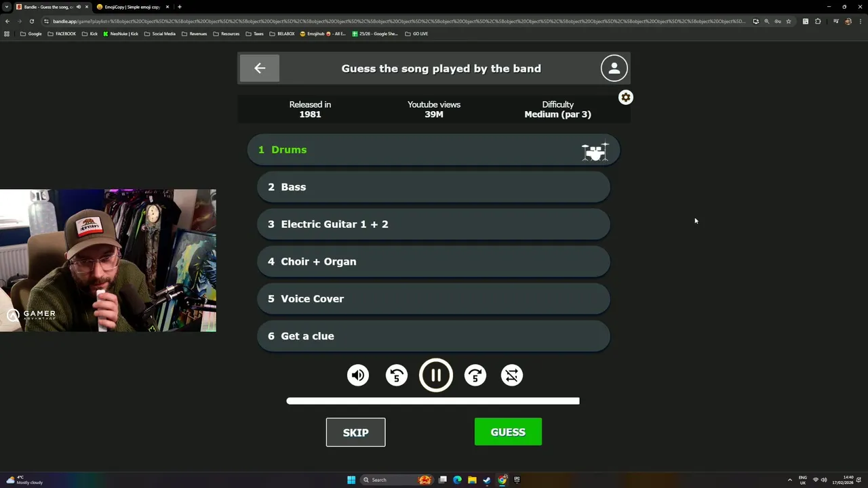Click the browser back arrow
Image resolution: width=868 pixels, height=488 pixels.
point(7,21)
